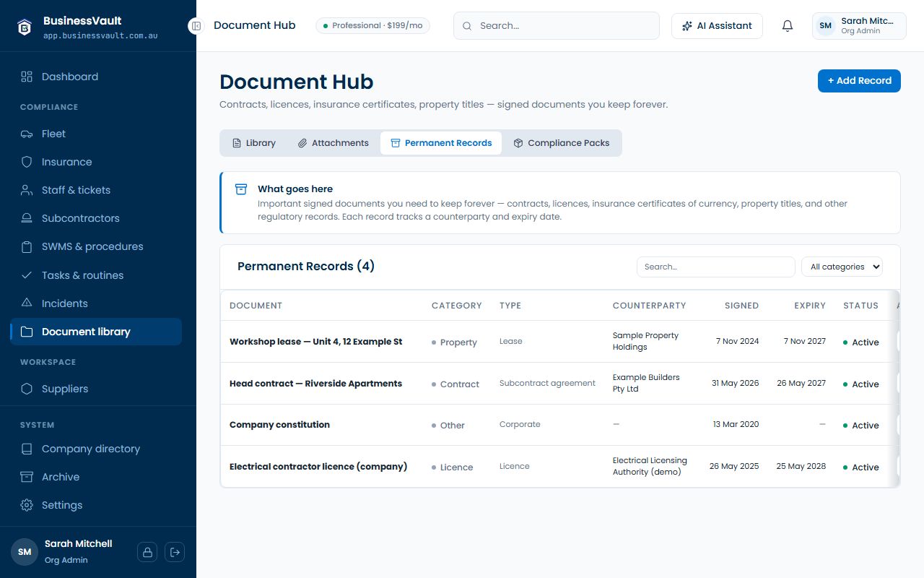Switch to the Attachments tab
The width and height of the screenshot is (924, 578).
334,143
